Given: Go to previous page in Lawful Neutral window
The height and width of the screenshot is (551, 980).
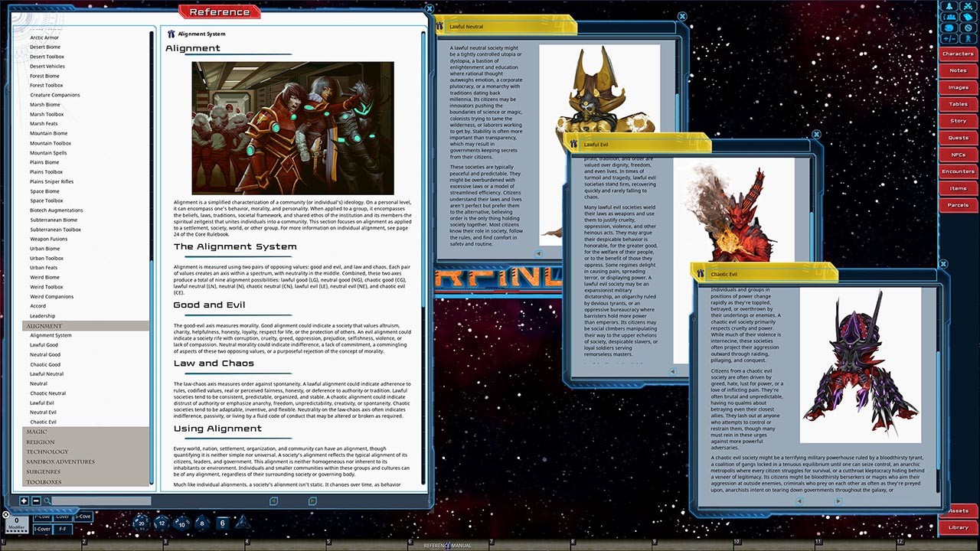Looking at the screenshot, I should click(x=538, y=253).
